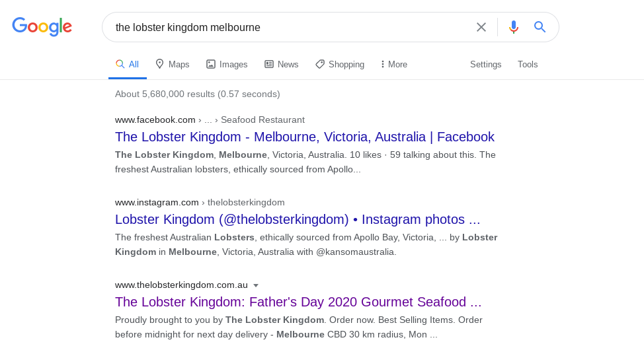This screenshot has height=352, width=644.
Task: Switch to the All results tab
Action: (x=127, y=64)
